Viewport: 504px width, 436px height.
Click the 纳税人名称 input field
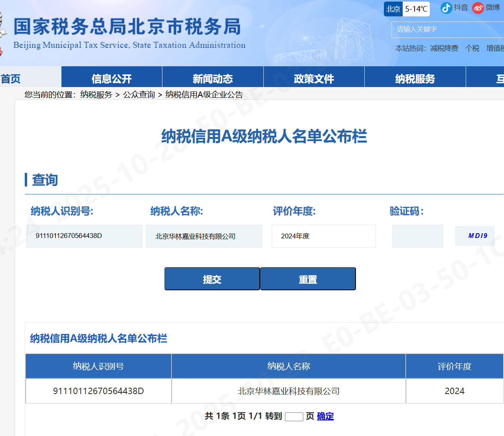pos(204,236)
